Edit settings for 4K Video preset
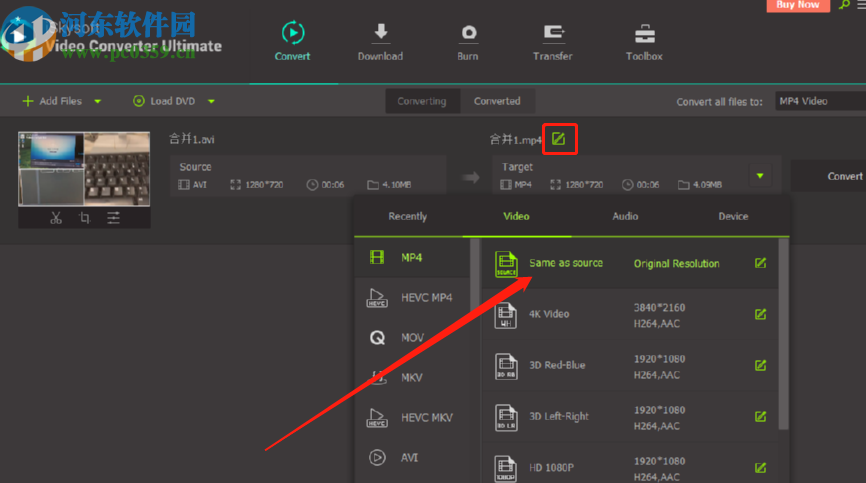866x483 pixels. 761,314
